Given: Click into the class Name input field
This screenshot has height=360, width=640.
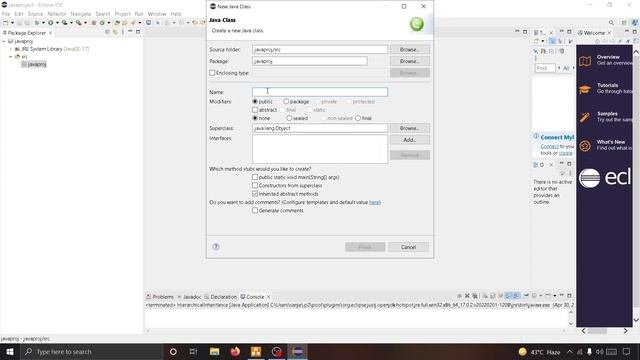Looking at the screenshot, I should click(x=320, y=92).
